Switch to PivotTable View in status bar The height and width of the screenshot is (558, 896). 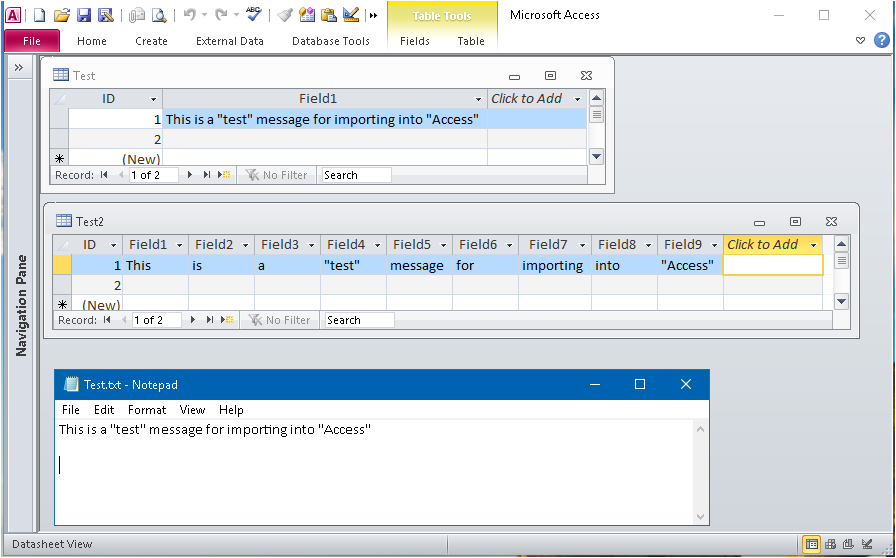(830, 544)
